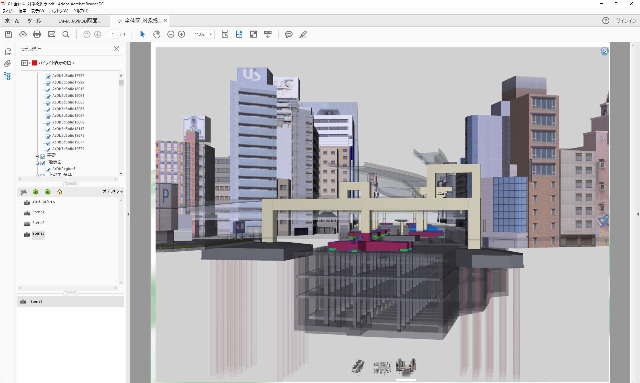Open the ヘルプ (Help) menu
Image resolution: width=640 pixels, height=383 pixels.
(x=80, y=11)
